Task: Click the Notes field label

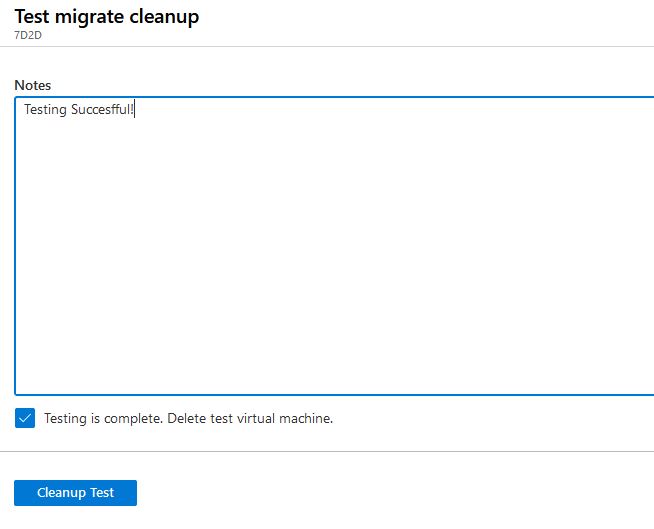Action: tap(33, 85)
